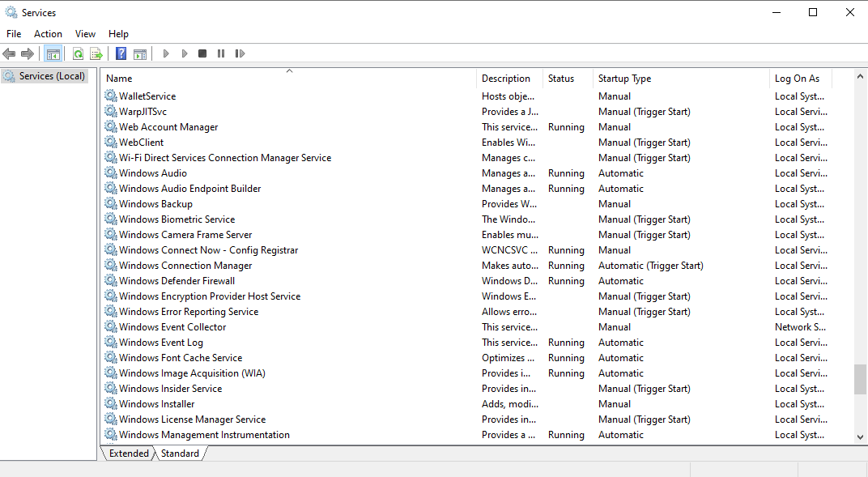Select the Windows Biometric Service row
Viewport: 868px width, 477px height.
coord(177,219)
